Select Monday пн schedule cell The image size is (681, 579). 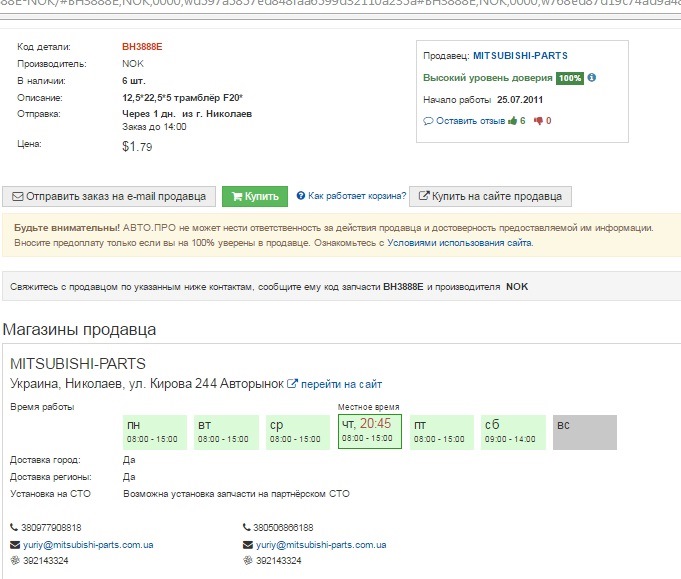pyautogui.click(x=155, y=432)
